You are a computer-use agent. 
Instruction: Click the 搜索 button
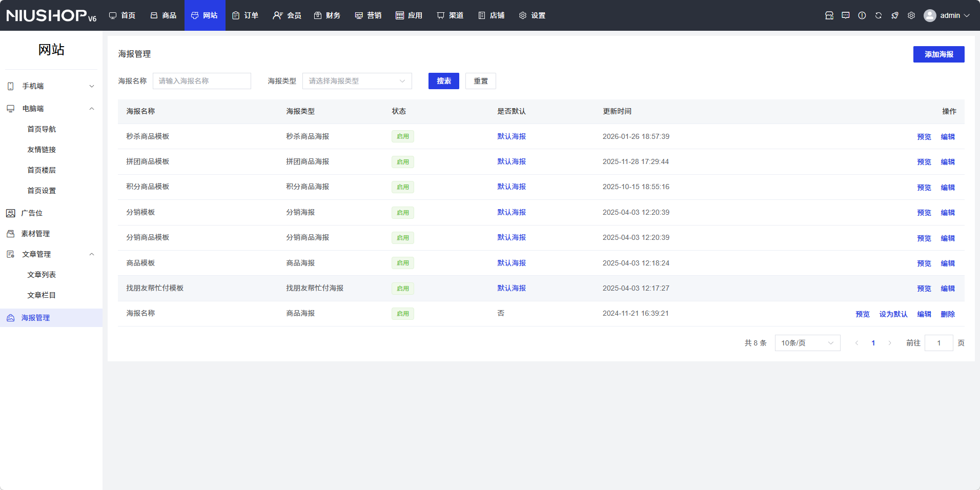click(x=443, y=81)
